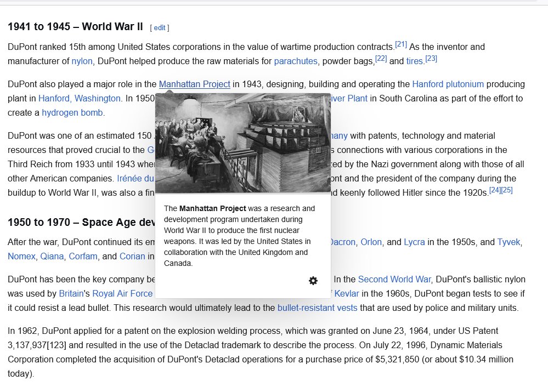Edit the 1941 to 1945 section

pos(160,27)
